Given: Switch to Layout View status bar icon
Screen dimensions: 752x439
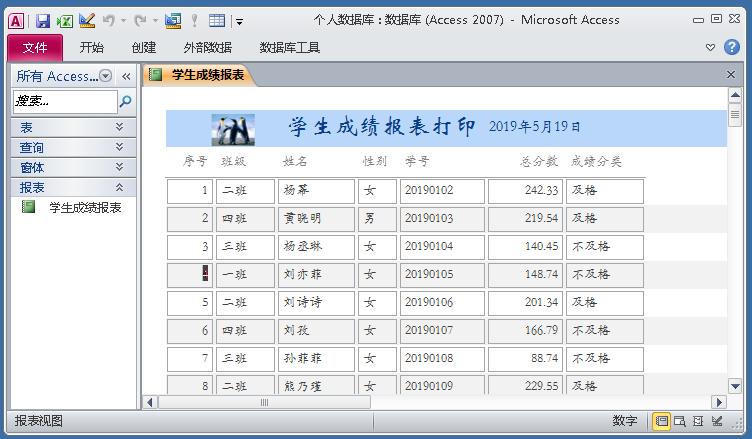Looking at the screenshot, I should (x=698, y=421).
